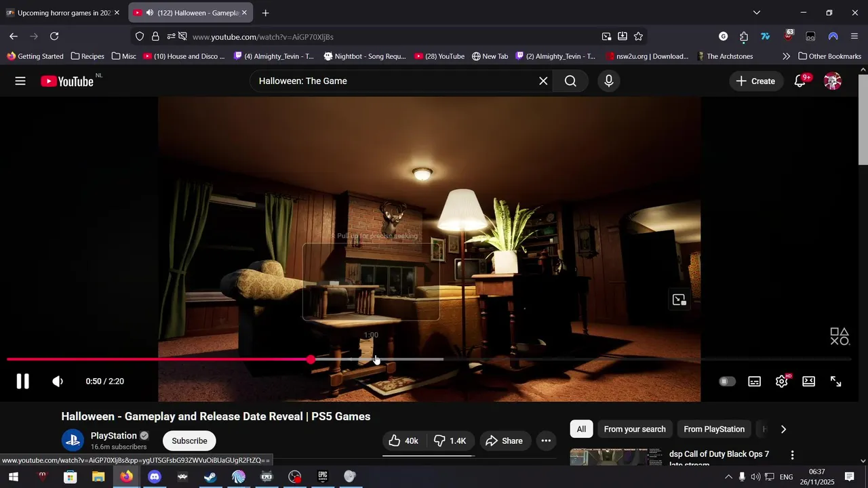Dislike the video with 1.4K dislikes
This screenshot has width=868, height=488.
click(x=451, y=441)
